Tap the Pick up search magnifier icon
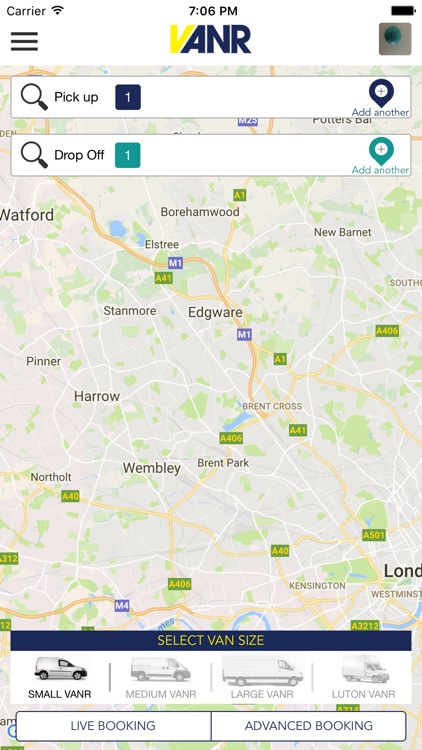 pyautogui.click(x=34, y=97)
